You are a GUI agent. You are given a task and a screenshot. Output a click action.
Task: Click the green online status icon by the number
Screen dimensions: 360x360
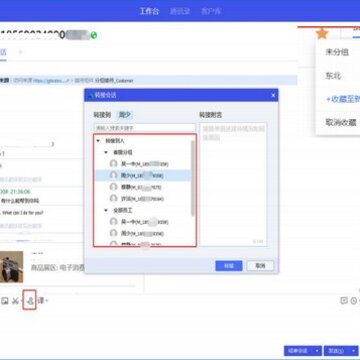pos(94,35)
